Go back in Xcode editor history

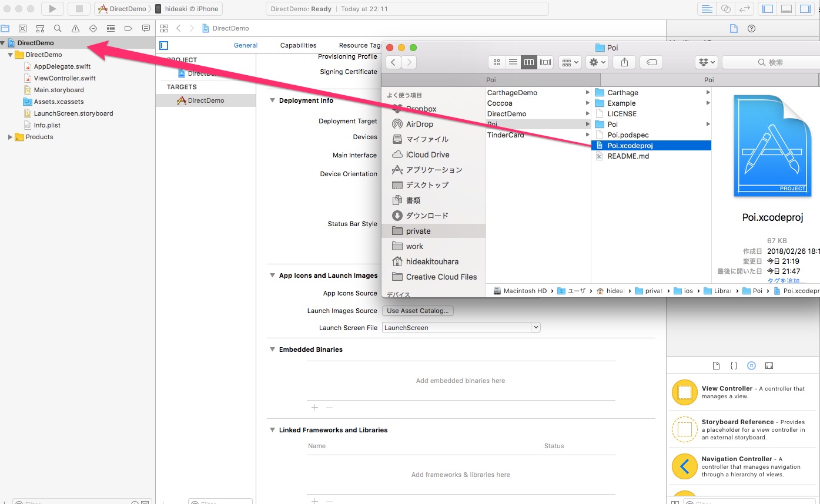tap(179, 28)
